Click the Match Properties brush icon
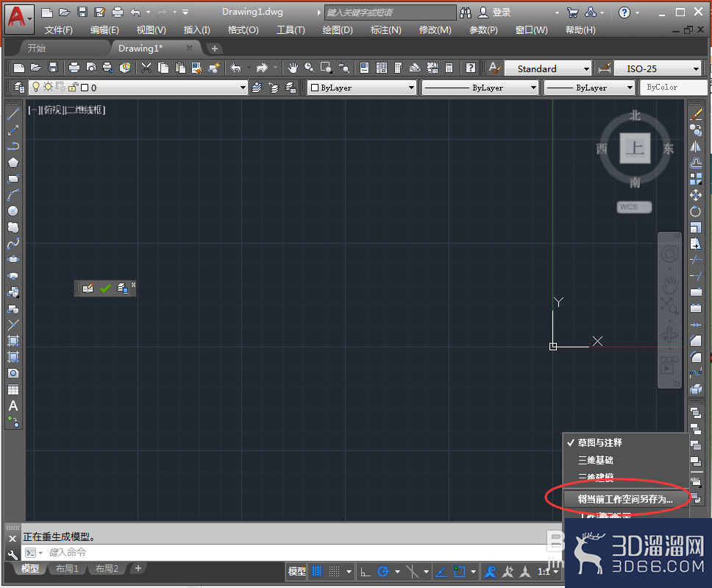This screenshot has height=588, width=712. click(x=214, y=68)
